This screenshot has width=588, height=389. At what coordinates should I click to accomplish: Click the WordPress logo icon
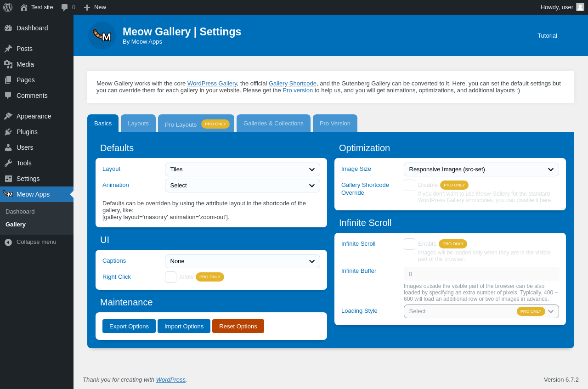(8, 7)
